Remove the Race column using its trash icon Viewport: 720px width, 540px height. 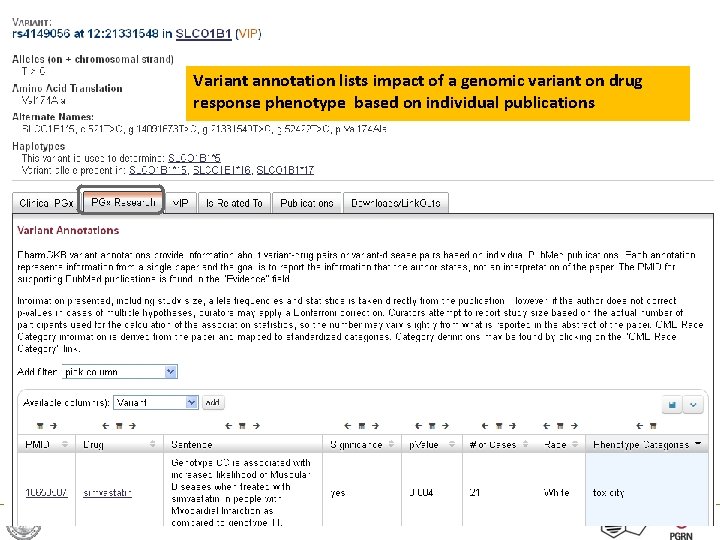tap(560, 426)
